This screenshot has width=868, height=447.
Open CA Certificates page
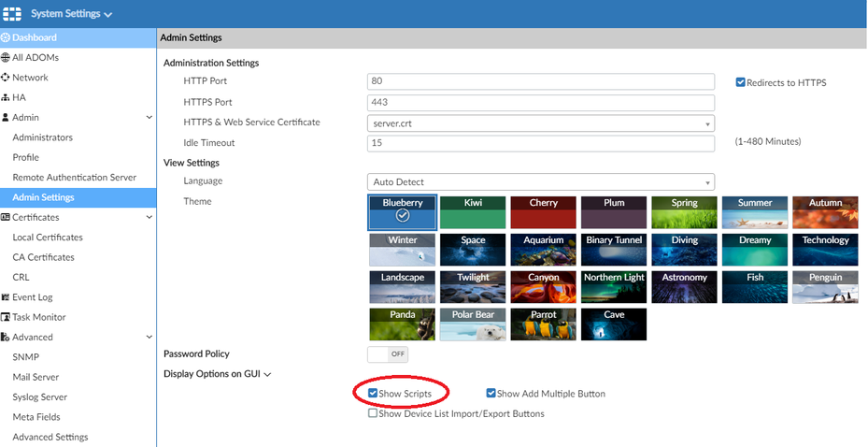tap(78, 257)
